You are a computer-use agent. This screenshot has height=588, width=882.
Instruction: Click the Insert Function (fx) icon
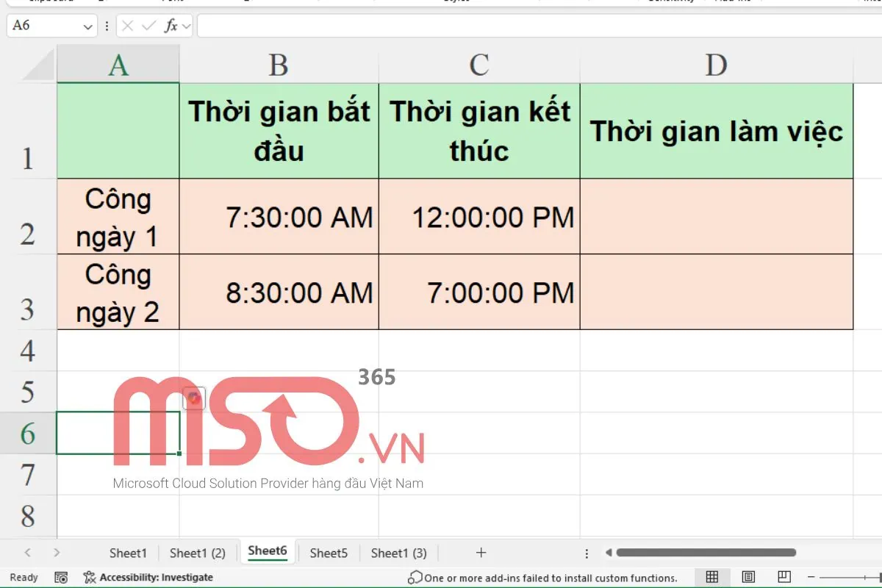point(173,26)
